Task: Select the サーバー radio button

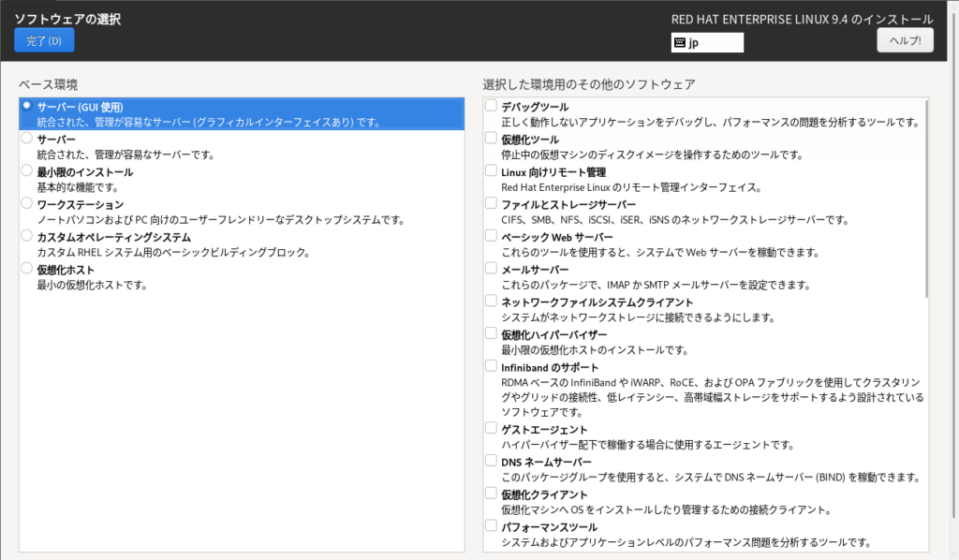Action: click(x=27, y=139)
